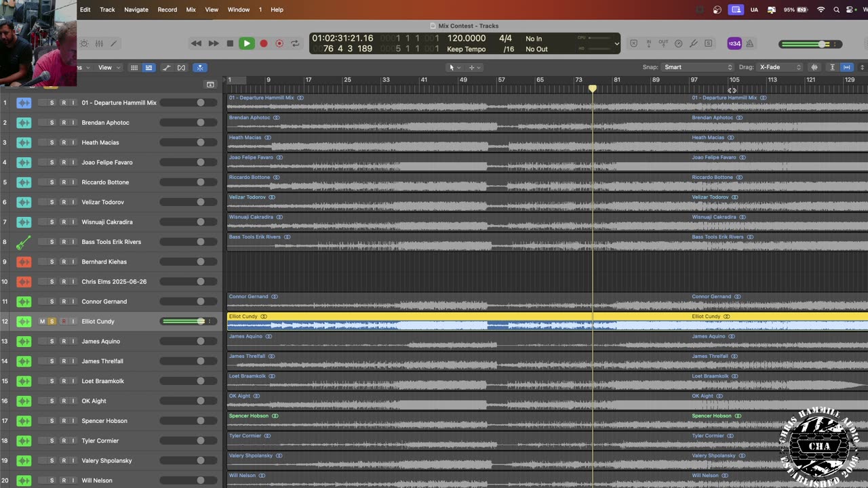Viewport: 868px width, 488px height.
Task: Open the command-click tool menu
Action: coord(474,67)
